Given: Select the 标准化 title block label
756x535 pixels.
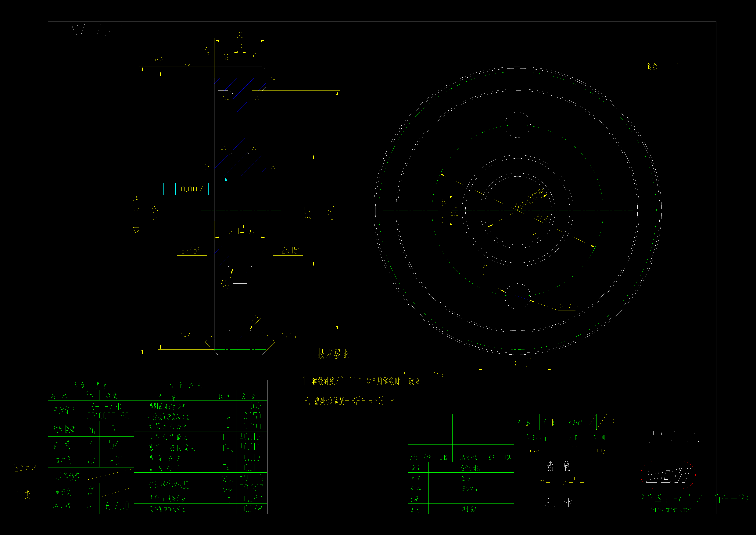Looking at the screenshot, I should [417, 499].
